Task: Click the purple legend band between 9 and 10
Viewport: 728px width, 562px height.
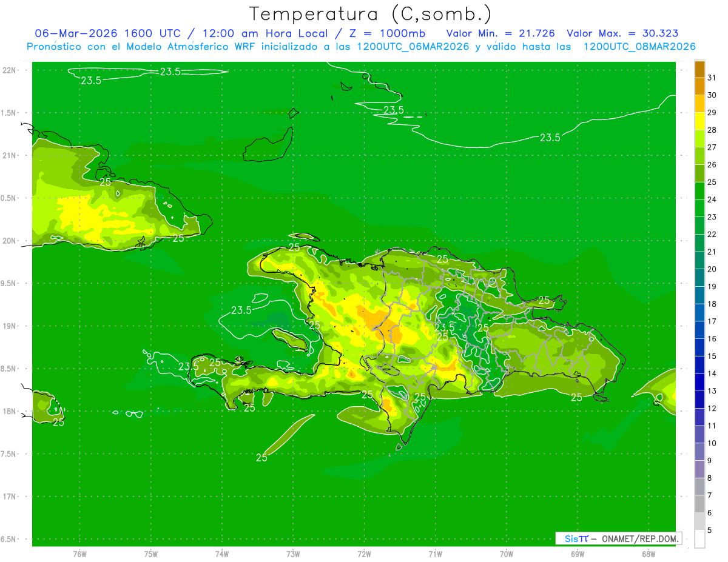Action: [x=699, y=452]
